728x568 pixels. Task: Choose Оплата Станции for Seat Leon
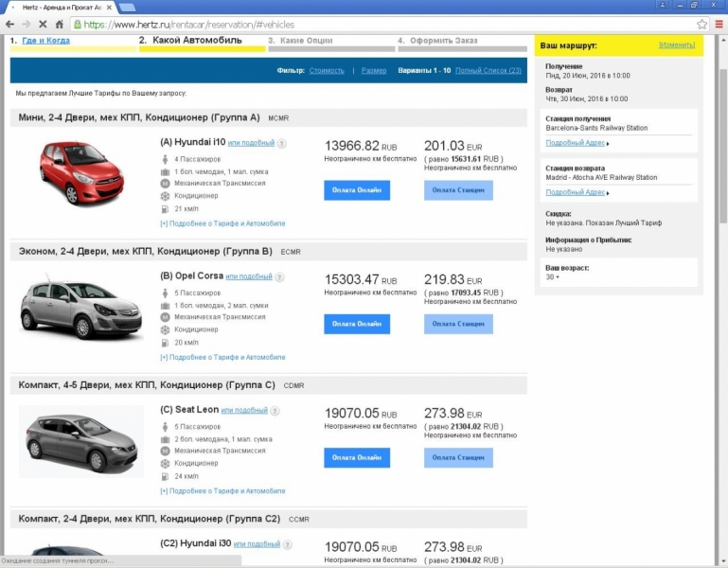458,457
